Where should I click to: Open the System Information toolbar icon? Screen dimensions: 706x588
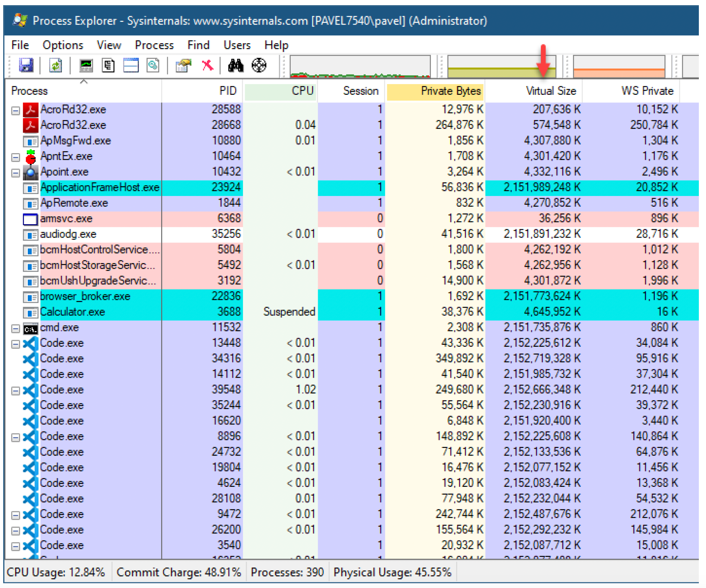click(86, 65)
